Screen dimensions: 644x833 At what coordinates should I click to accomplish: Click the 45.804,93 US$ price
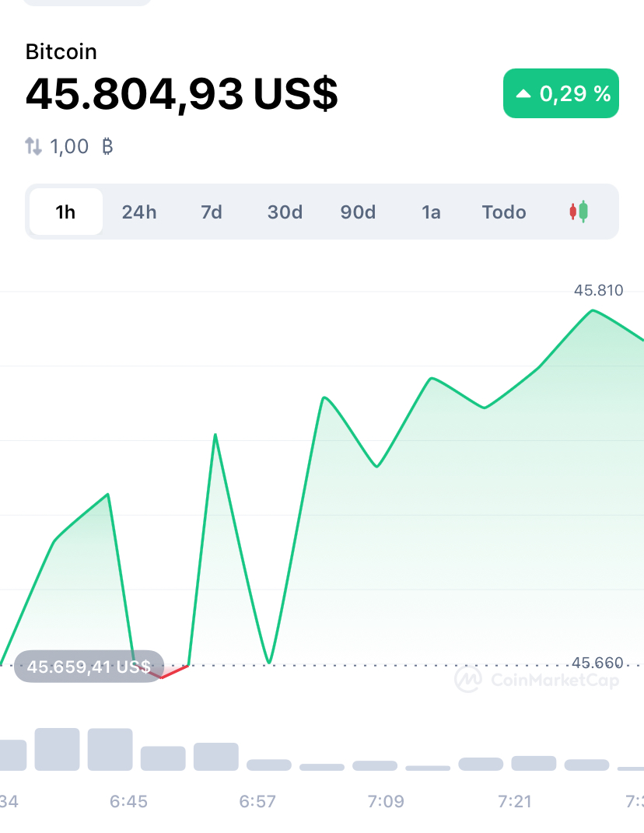182,94
